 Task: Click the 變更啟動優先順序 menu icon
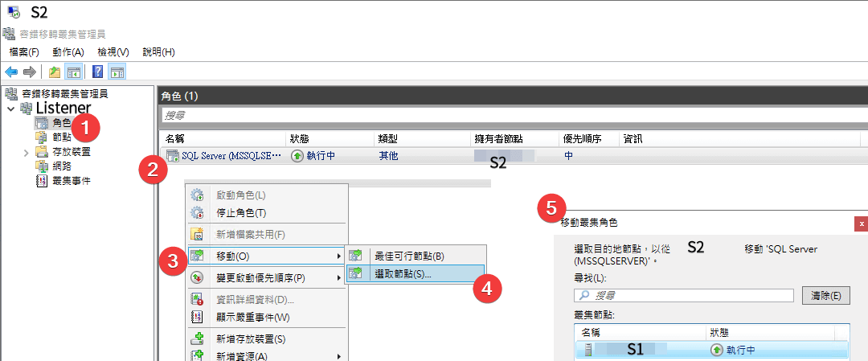pos(197,277)
